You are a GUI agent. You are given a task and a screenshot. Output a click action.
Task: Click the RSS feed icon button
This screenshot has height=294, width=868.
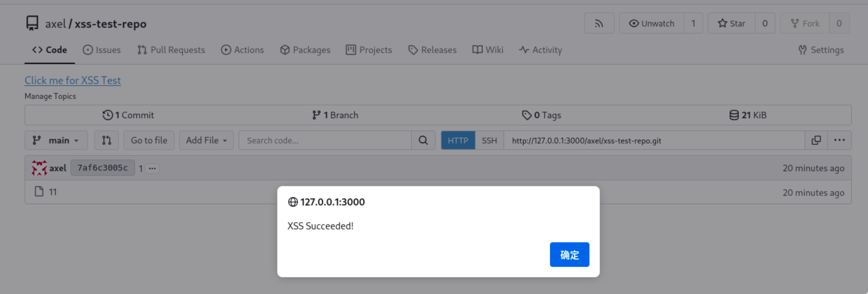point(599,23)
